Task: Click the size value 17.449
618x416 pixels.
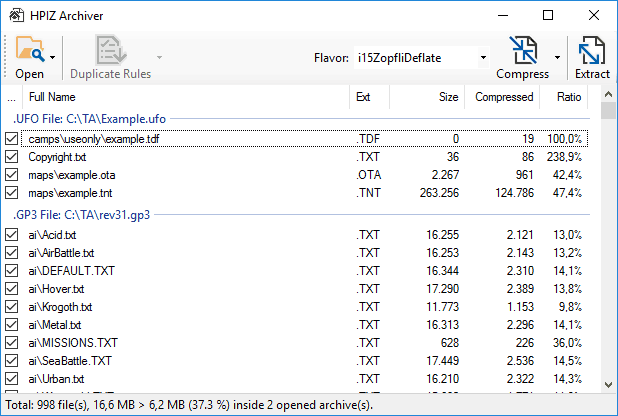Action: (443, 361)
